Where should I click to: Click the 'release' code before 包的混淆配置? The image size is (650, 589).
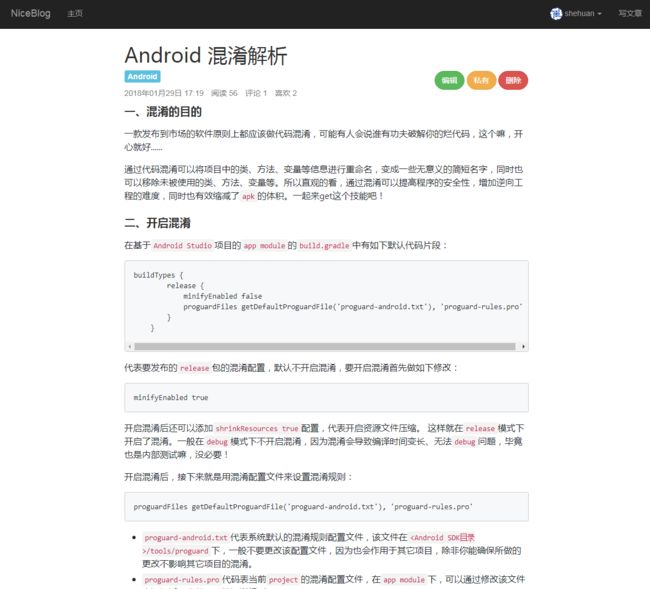point(194,368)
